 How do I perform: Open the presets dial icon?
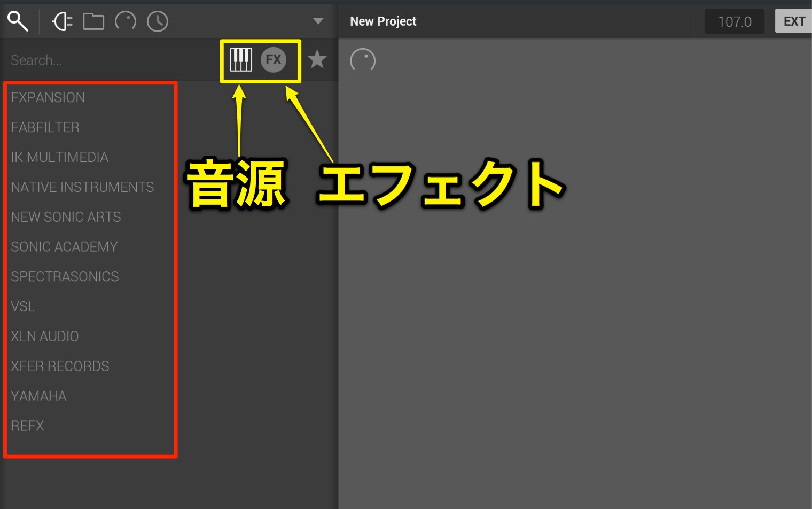(x=126, y=21)
